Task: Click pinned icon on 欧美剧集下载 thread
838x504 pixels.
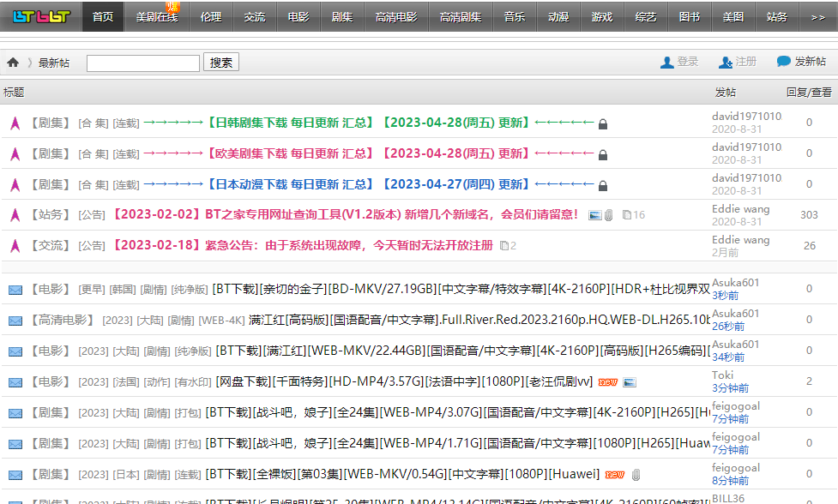Action: coord(15,154)
